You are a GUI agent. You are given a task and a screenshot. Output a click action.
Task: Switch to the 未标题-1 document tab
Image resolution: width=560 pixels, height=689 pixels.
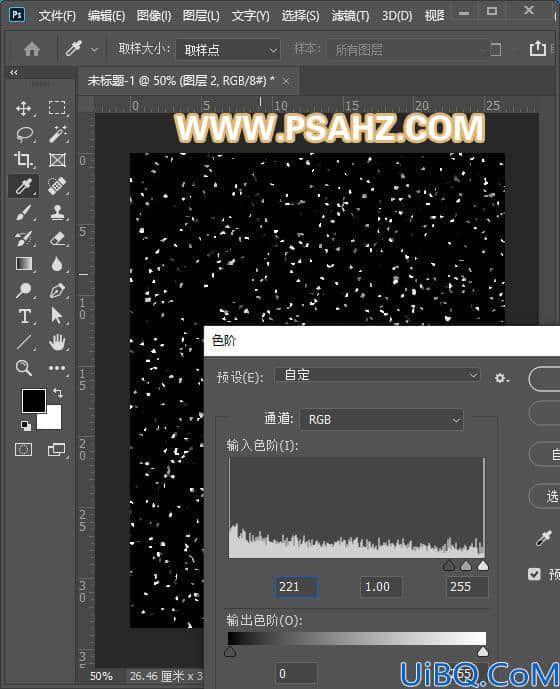point(181,81)
